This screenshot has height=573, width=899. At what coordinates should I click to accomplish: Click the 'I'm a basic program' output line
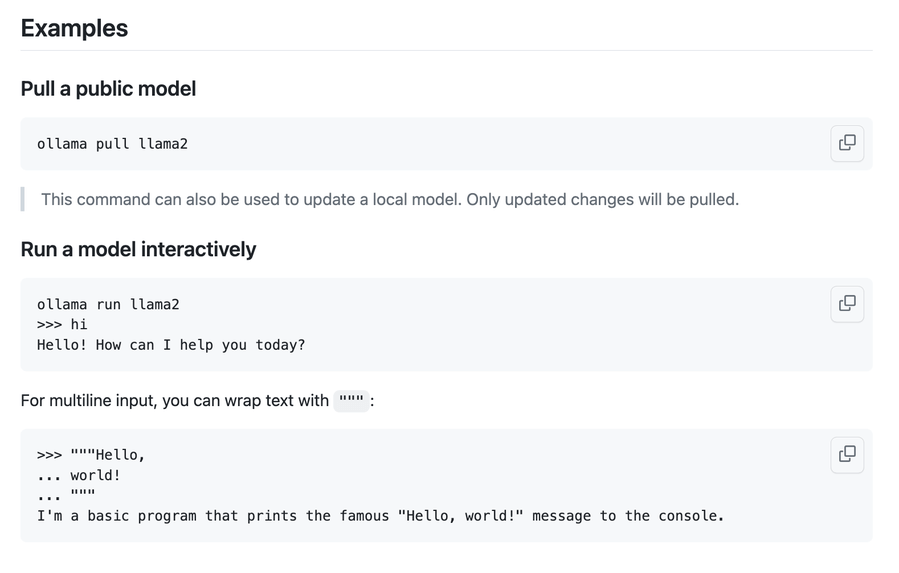point(381,516)
